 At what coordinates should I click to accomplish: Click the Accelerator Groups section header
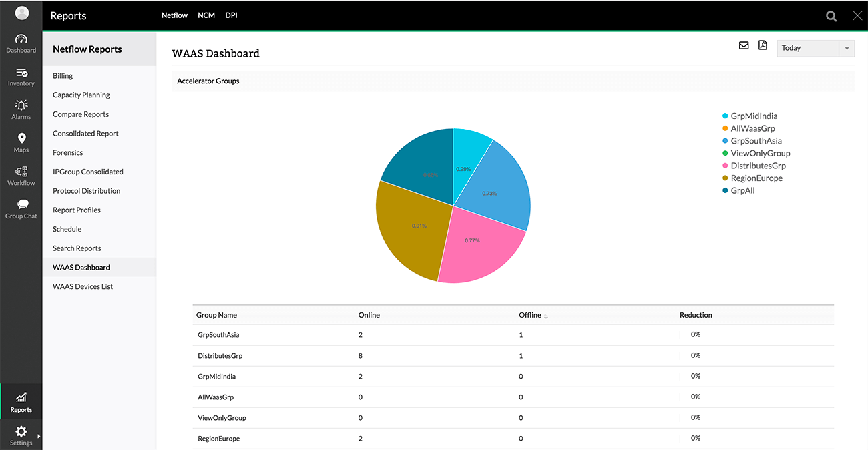coord(208,81)
